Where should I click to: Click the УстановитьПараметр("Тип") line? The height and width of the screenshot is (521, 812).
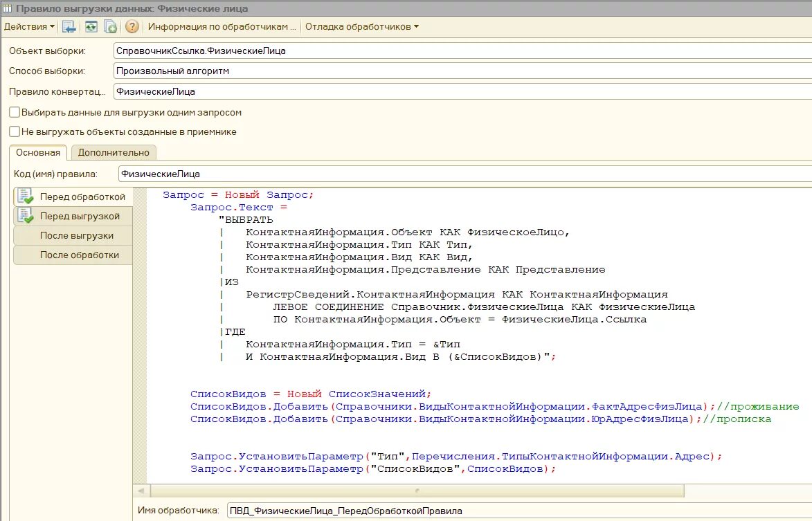tap(455, 456)
